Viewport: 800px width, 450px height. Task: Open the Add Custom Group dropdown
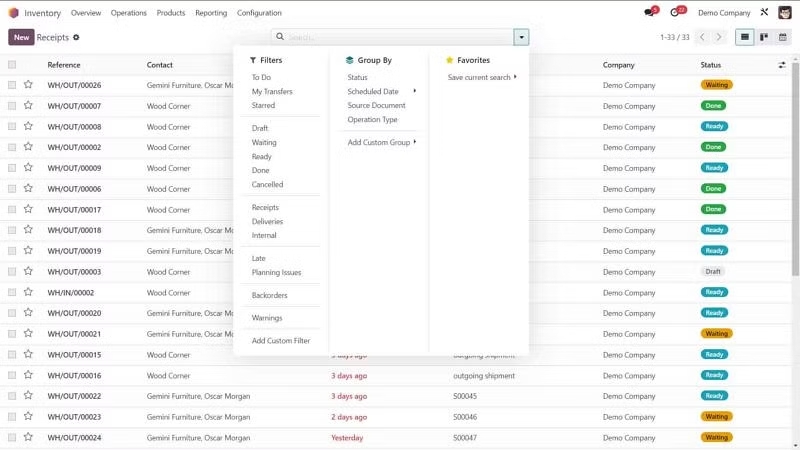pos(381,143)
